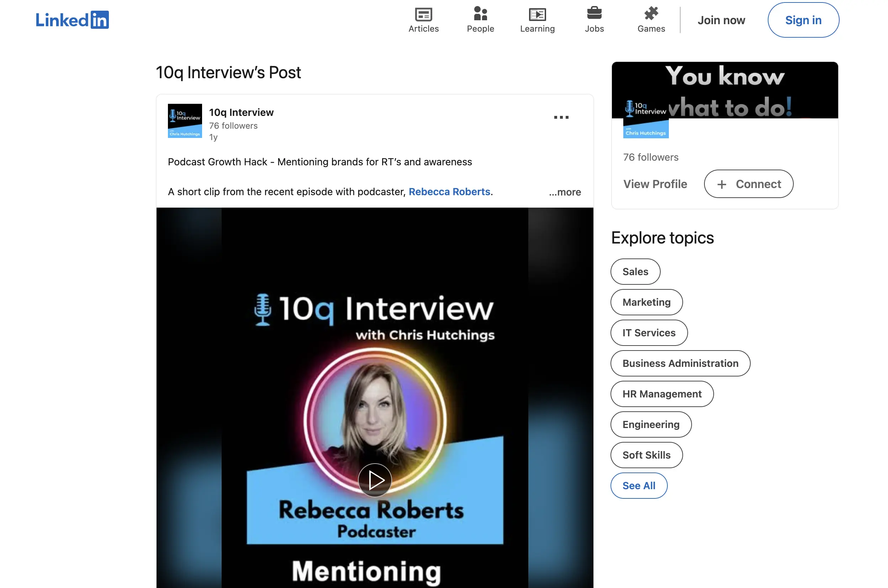Screen dimensions: 888x588
Task: Click View Profile in the sidebar
Action: pos(655,184)
